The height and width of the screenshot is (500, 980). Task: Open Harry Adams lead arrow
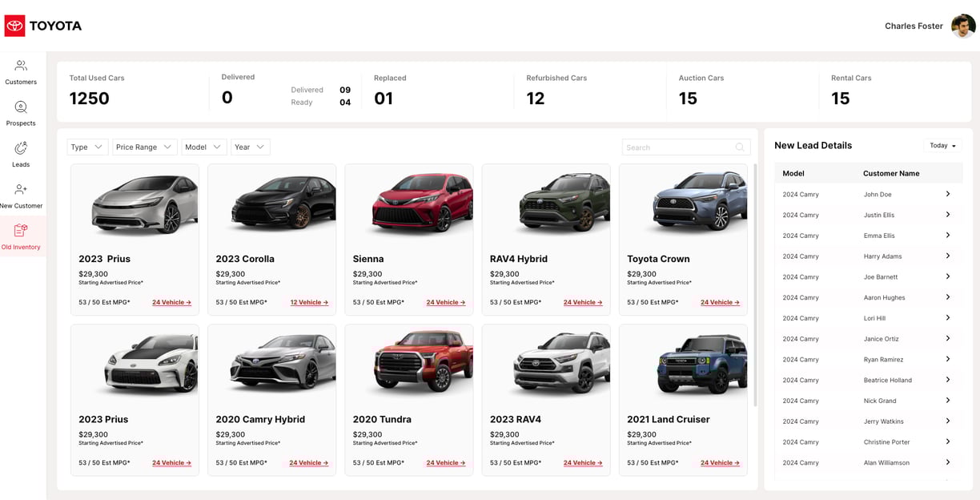tap(948, 256)
